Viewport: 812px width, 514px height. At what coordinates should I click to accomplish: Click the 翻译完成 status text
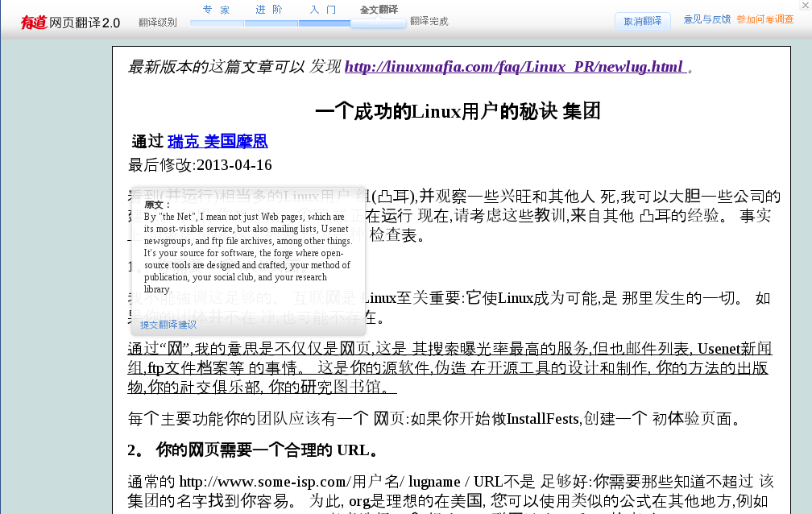429,21
